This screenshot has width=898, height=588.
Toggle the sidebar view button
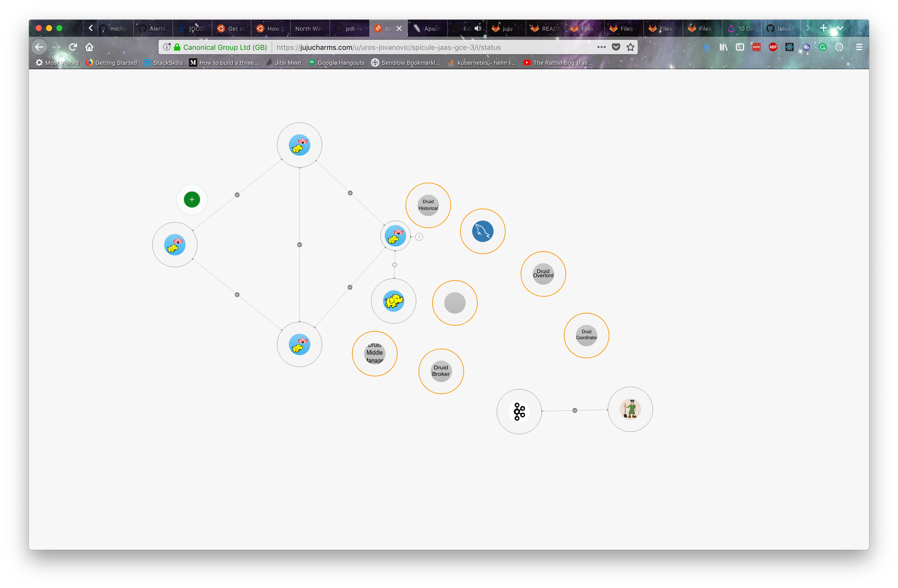739,47
